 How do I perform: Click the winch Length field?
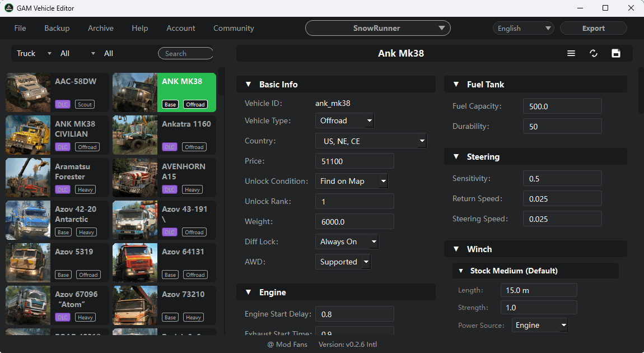pyautogui.click(x=539, y=290)
